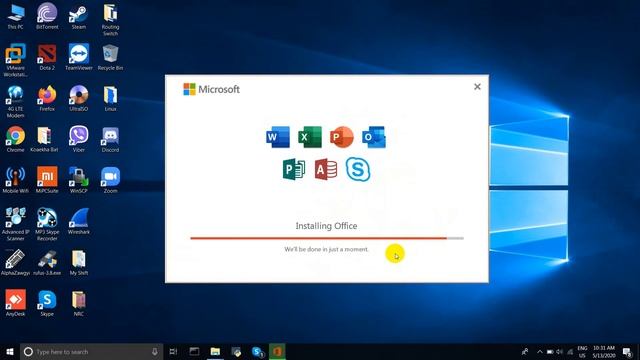This screenshot has width=640, height=360.
Task: Click the Microsoft logo in the installer
Action: pyautogui.click(x=211, y=89)
